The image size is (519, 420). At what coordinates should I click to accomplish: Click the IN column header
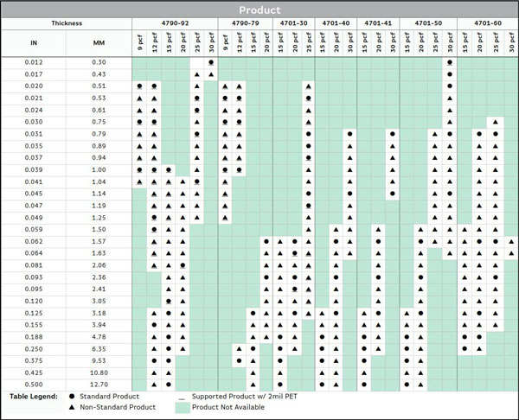(34, 43)
